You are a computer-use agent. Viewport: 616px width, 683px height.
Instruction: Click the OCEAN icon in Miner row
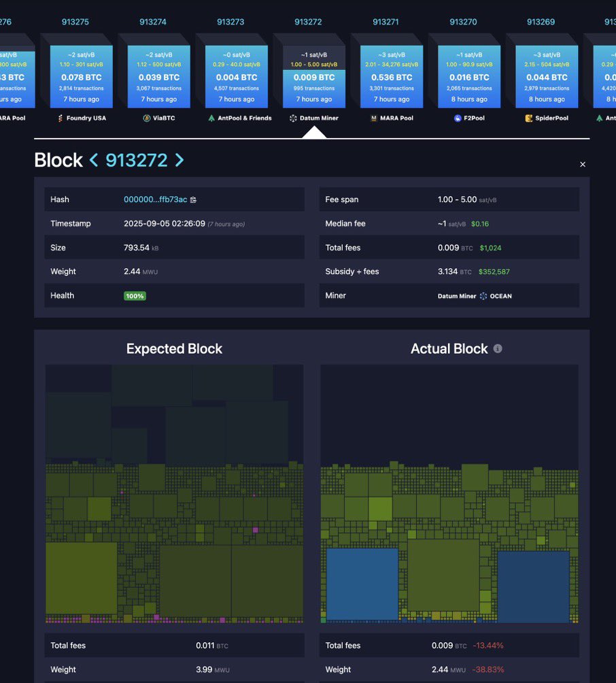[x=483, y=296]
